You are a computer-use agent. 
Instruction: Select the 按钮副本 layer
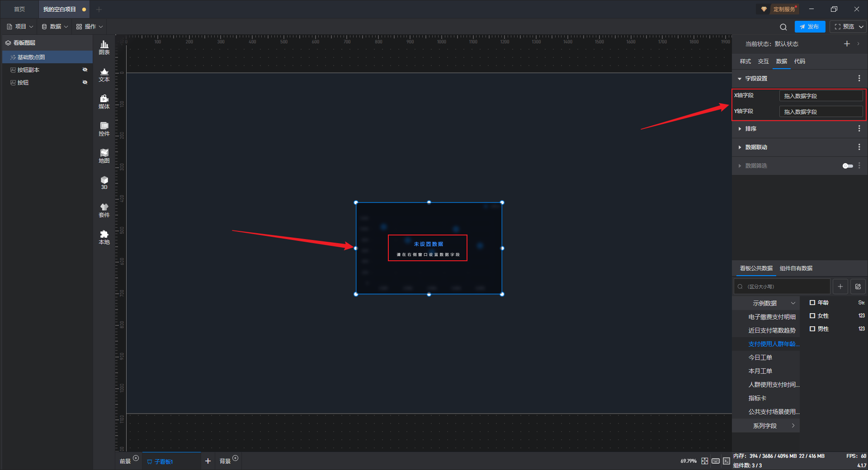[x=47, y=70]
